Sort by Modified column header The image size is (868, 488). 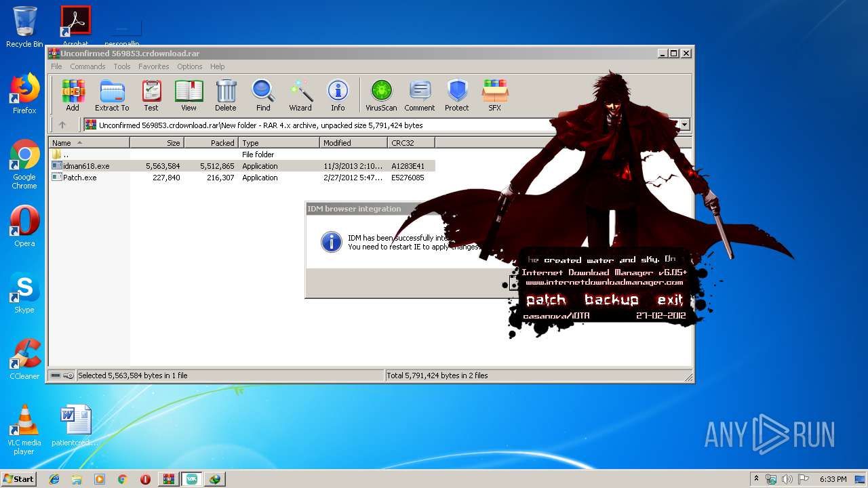(x=353, y=143)
